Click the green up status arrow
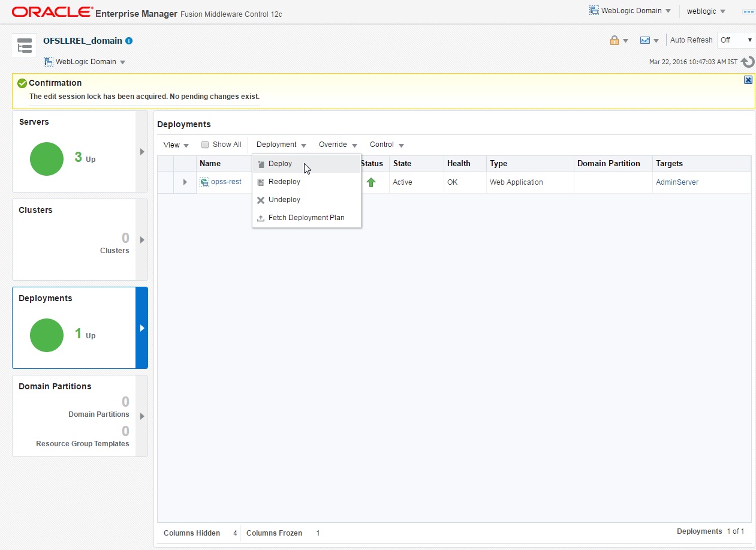This screenshot has height=550, width=756. click(x=371, y=182)
